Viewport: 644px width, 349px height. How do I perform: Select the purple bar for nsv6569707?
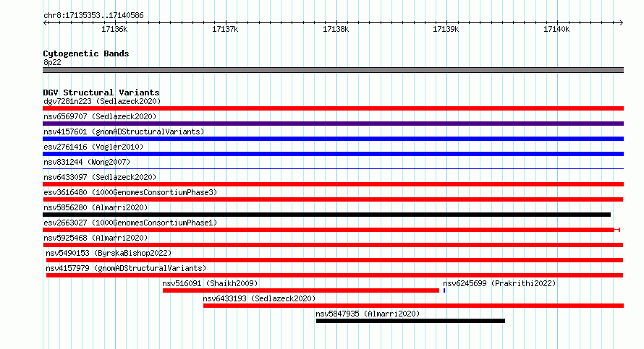click(x=333, y=124)
